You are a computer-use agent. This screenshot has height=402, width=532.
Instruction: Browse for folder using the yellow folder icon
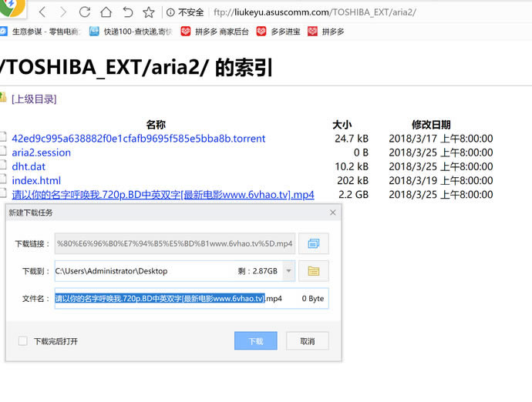[313, 271]
